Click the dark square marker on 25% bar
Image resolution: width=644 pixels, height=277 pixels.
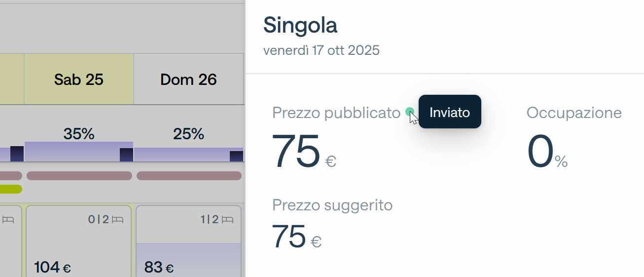[x=236, y=157]
